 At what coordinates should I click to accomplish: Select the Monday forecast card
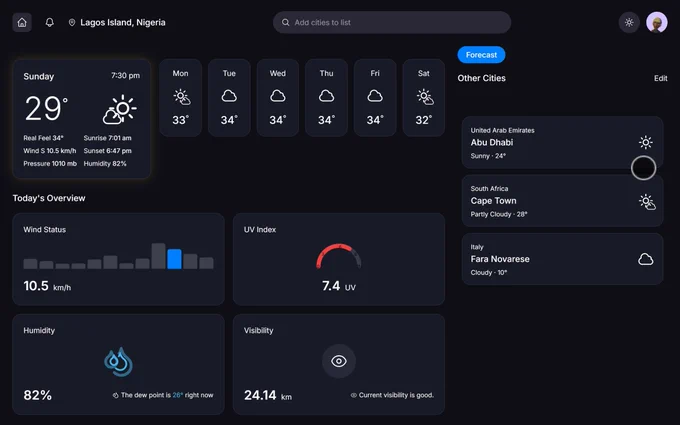click(x=180, y=98)
